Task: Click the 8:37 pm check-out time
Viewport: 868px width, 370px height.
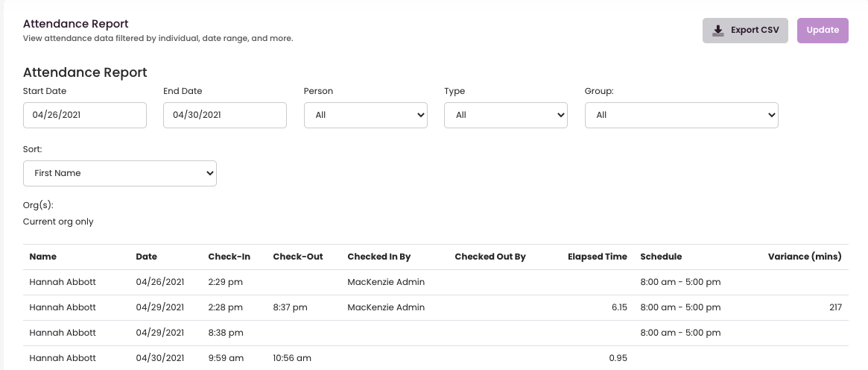Action: 290,307
